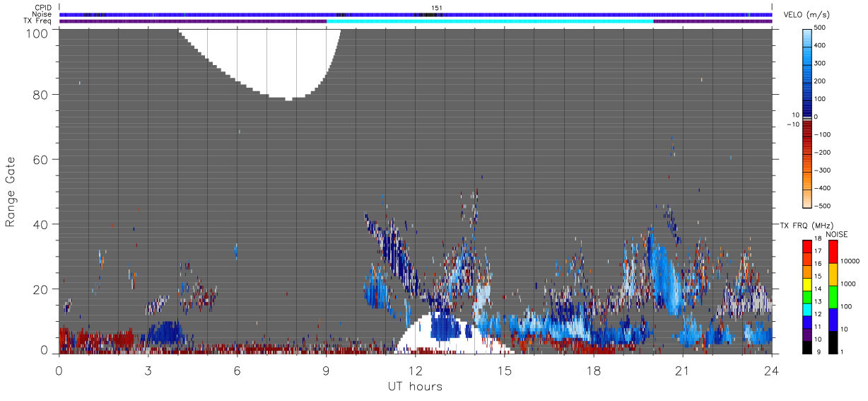This screenshot has width=868, height=401.
Task: Click the 6 tick on UT hours axis
Action: (x=237, y=370)
